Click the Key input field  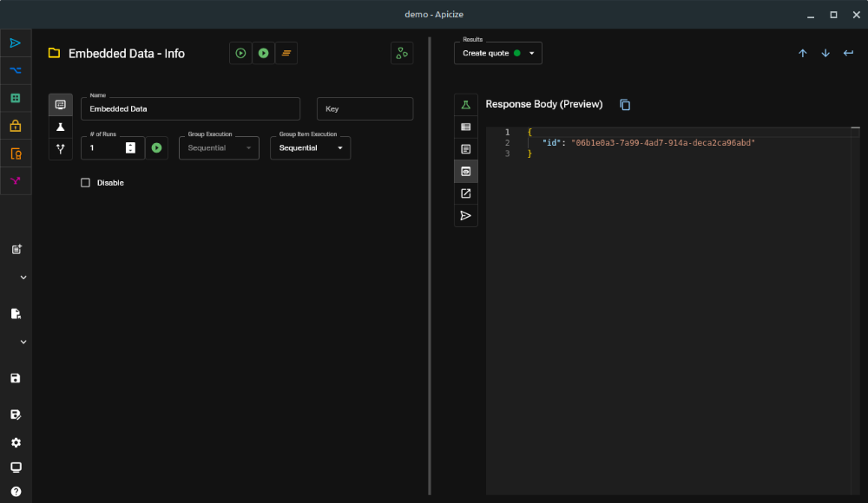[365, 108]
